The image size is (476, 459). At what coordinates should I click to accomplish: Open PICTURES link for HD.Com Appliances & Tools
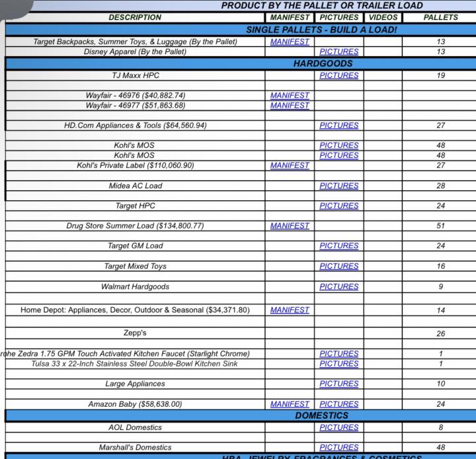[x=338, y=125]
